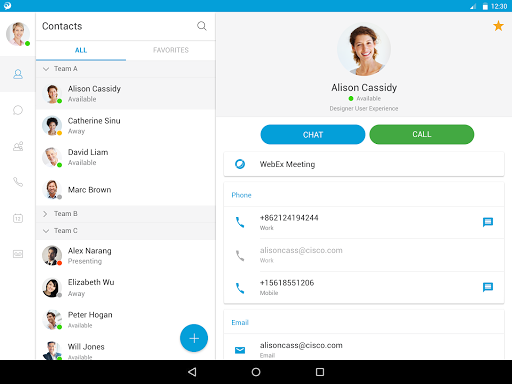Select contact Catherine Sinu
This screenshot has height=384, width=512.
coord(126,126)
